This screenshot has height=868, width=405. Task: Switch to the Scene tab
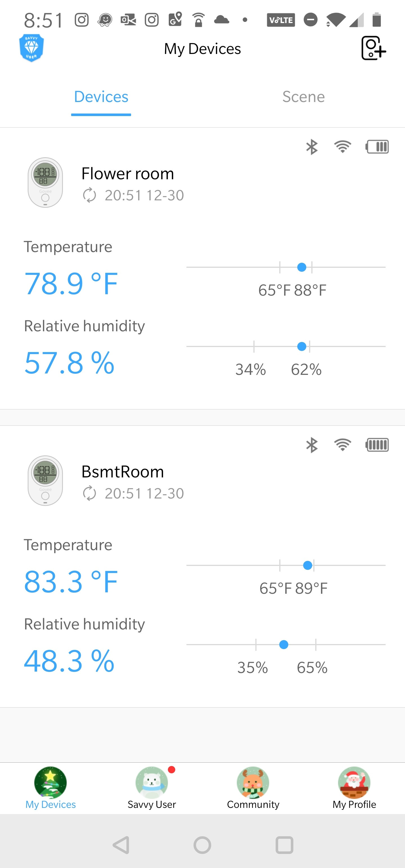(303, 97)
